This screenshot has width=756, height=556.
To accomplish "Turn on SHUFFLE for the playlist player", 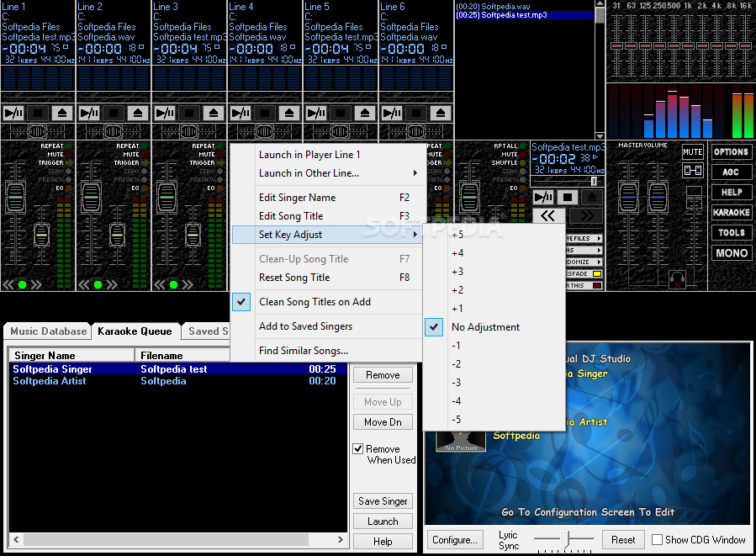I will 523,163.
